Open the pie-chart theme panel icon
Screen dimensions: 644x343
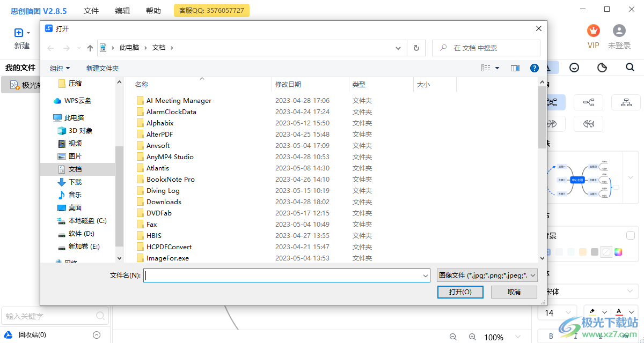[x=602, y=67]
